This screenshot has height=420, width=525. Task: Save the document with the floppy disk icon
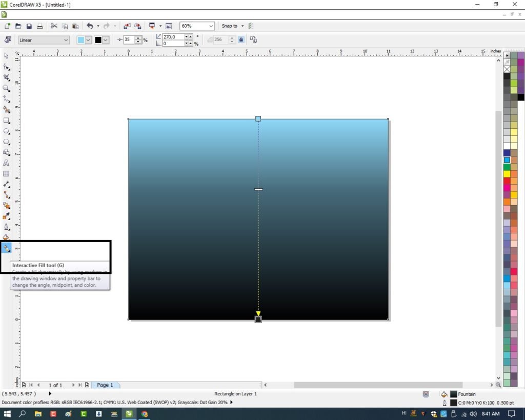pos(29,26)
